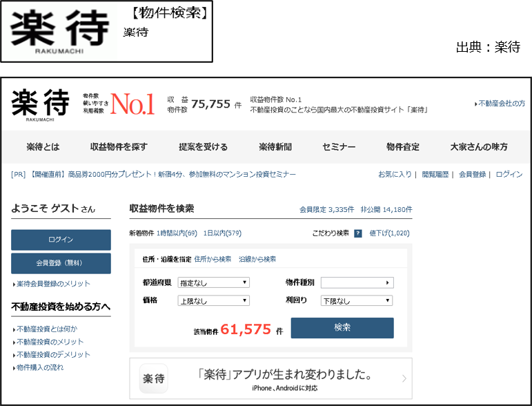The width and height of the screenshot is (532, 406).
Task: Go to 楽待新聞 in navigation
Action: point(275,147)
